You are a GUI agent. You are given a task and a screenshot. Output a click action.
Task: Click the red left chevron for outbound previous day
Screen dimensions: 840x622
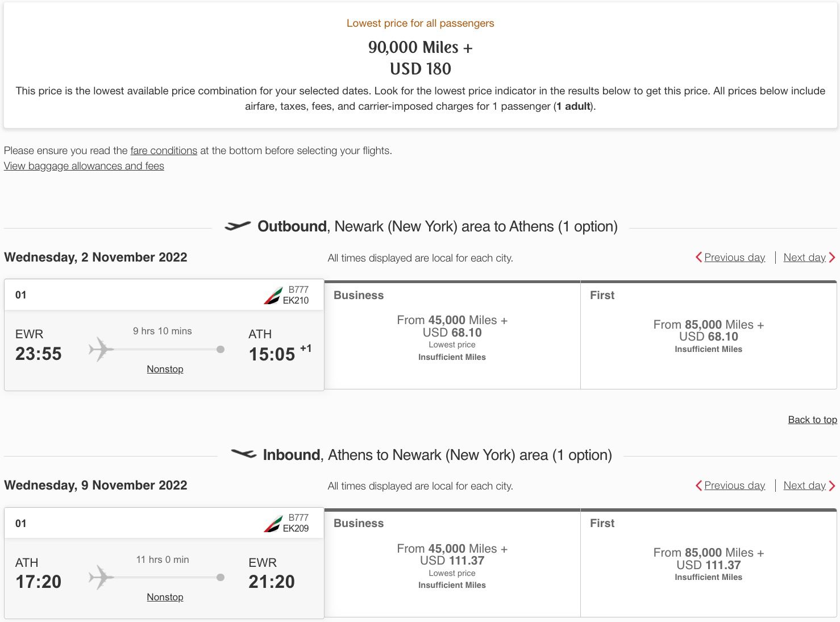(x=698, y=258)
